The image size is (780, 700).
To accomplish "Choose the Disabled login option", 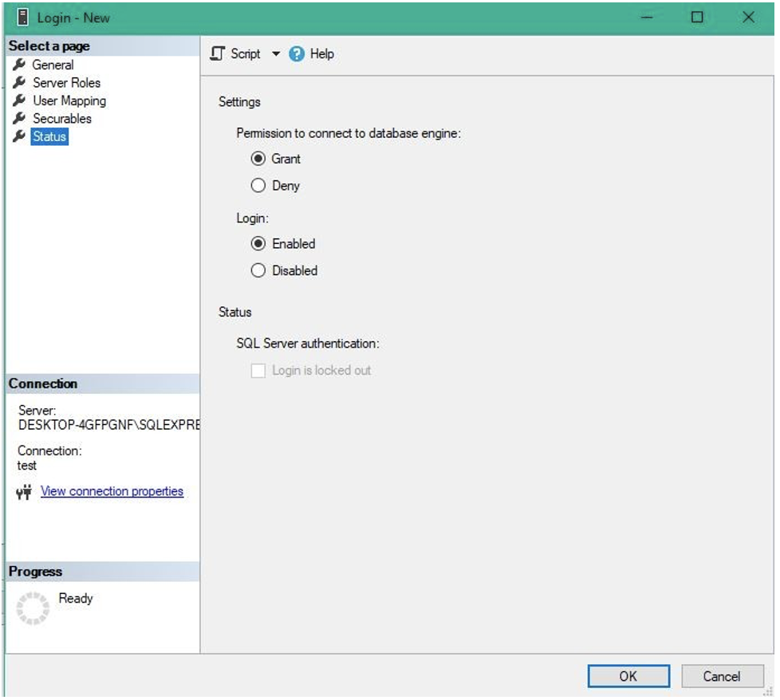I will (x=258, y=271).
